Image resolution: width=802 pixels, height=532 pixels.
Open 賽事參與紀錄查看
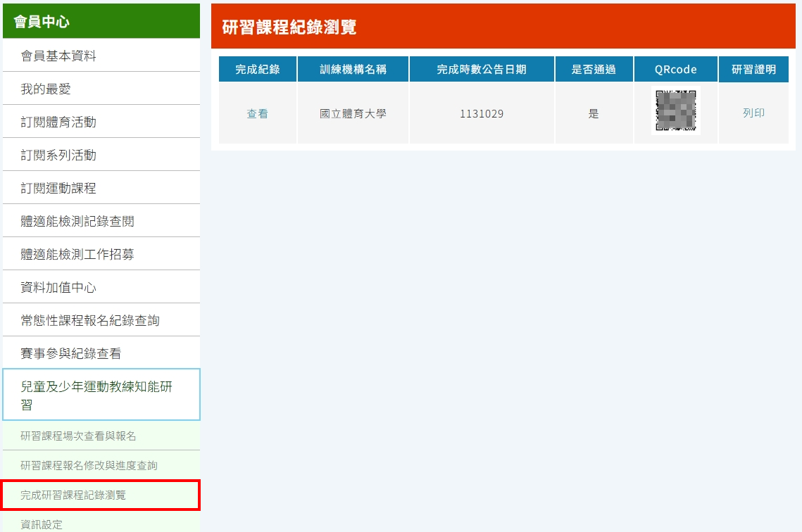[x=101, y=353]
